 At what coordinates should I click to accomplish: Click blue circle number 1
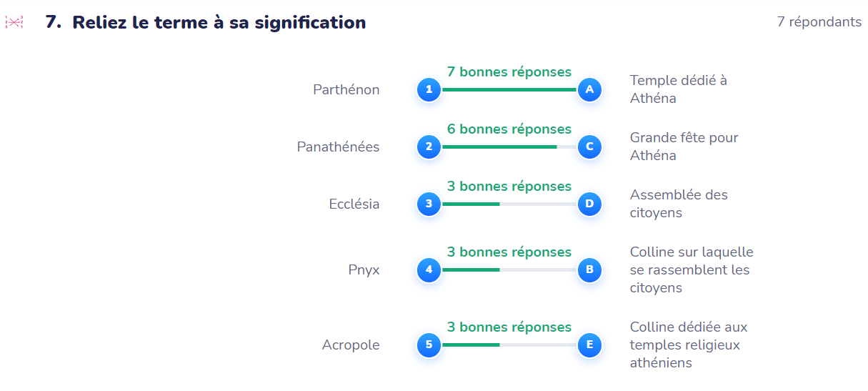coord(429,90)
